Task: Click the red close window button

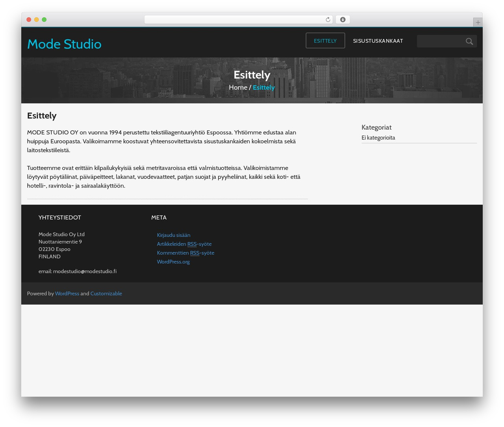Action: click(x=29, y=20)
